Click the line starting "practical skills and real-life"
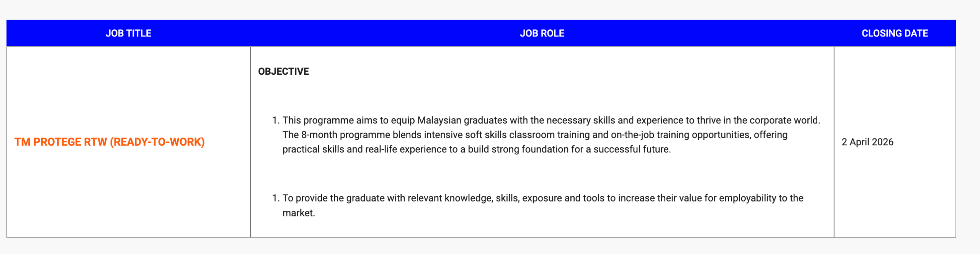 pyautogui.click(x=476, y=149)
